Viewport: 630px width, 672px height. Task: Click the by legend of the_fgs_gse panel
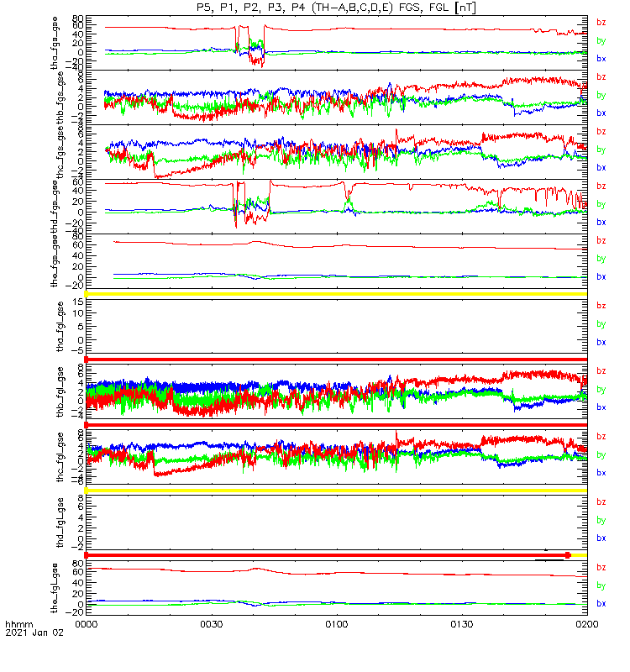click(601, 259)
